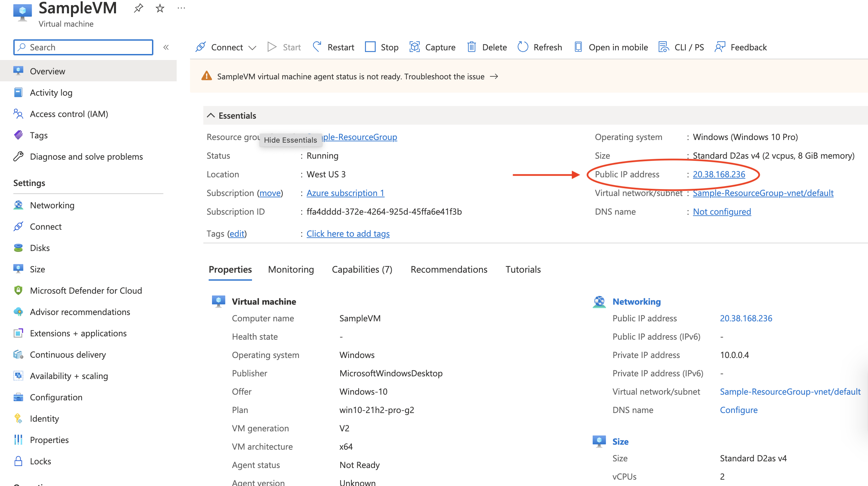The width and height of the screenshot is (868, 486).
Task: Open Networking settings from sidebar
Action: point(52,205)
